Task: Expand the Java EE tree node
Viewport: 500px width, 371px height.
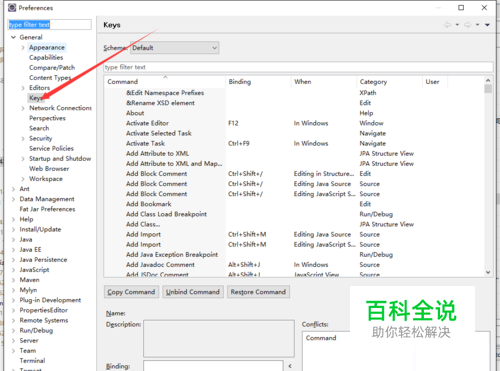Action: tap(13, 250)
